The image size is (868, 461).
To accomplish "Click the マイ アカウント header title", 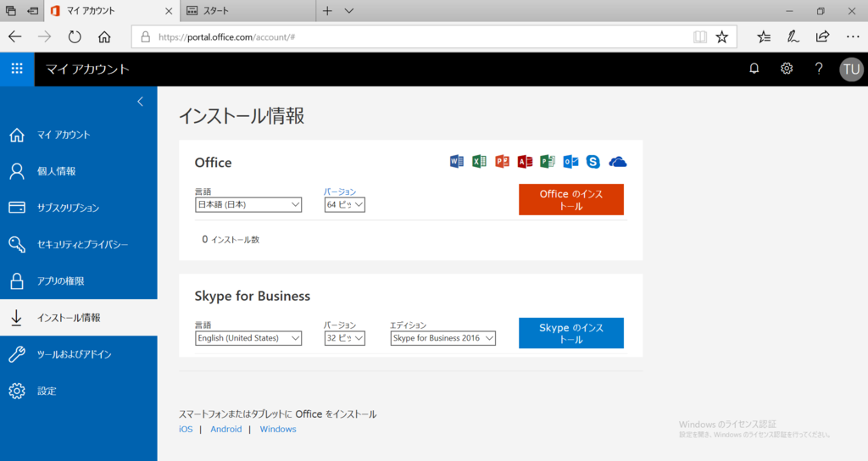I will [x=87, y=69].
